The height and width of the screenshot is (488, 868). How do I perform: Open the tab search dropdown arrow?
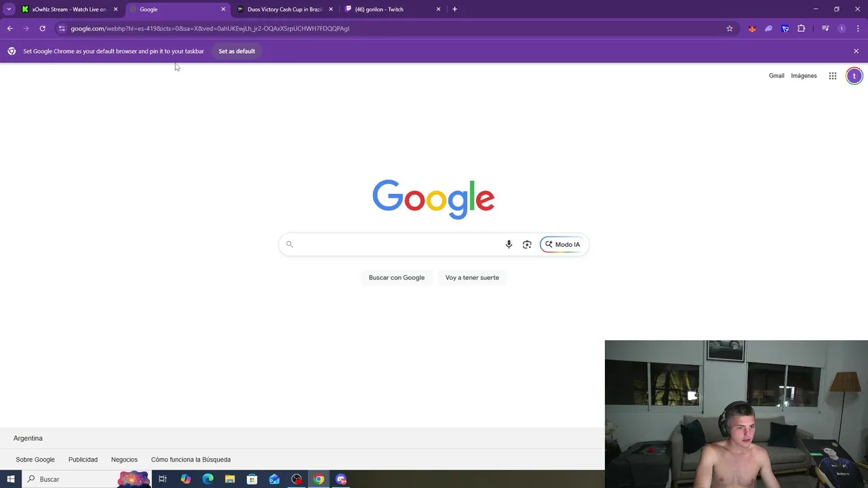tap(9, 9)
